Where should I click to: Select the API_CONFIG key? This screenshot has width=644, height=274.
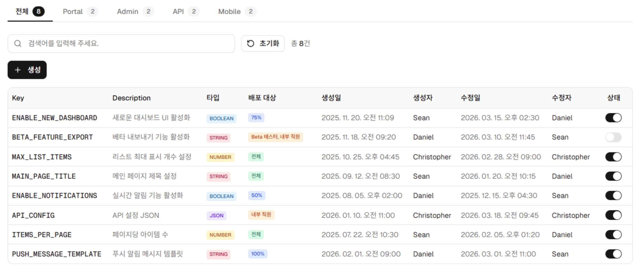point(33,216)
